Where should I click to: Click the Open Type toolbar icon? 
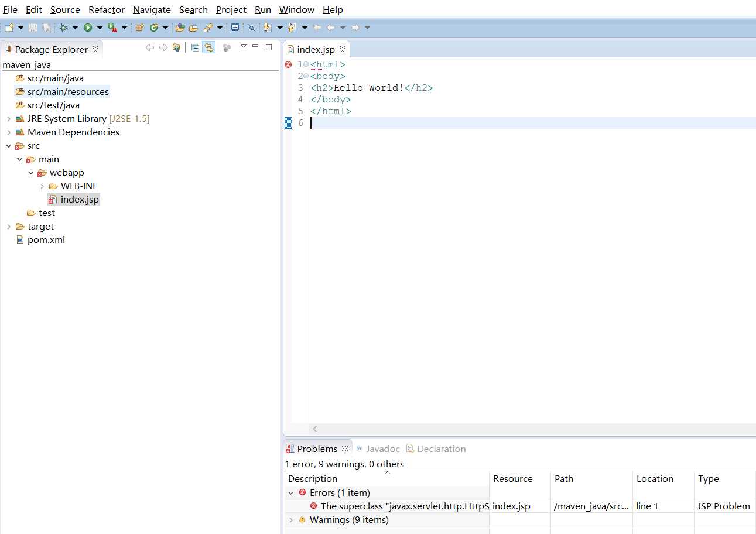(x=180, y=28)
